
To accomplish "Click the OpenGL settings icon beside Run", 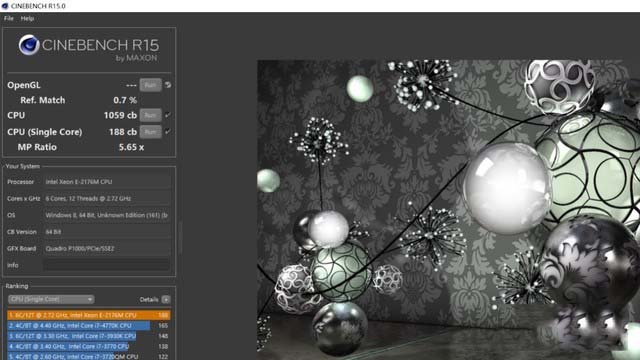I will pyautogui.click(x=168, y=85).
